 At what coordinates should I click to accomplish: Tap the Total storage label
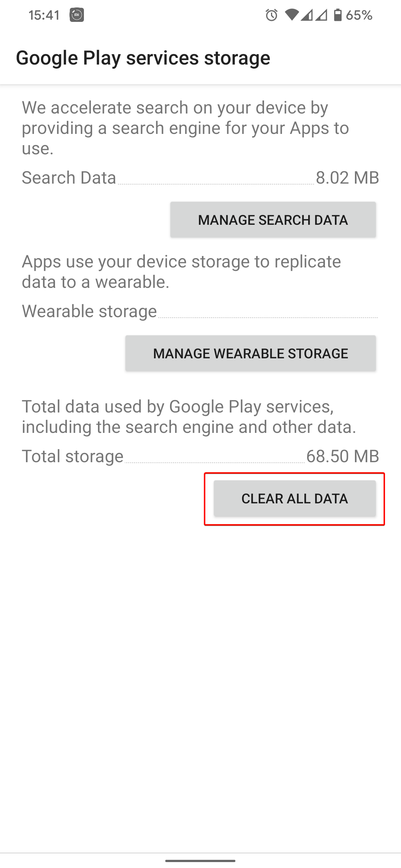(x=73, y=456)
